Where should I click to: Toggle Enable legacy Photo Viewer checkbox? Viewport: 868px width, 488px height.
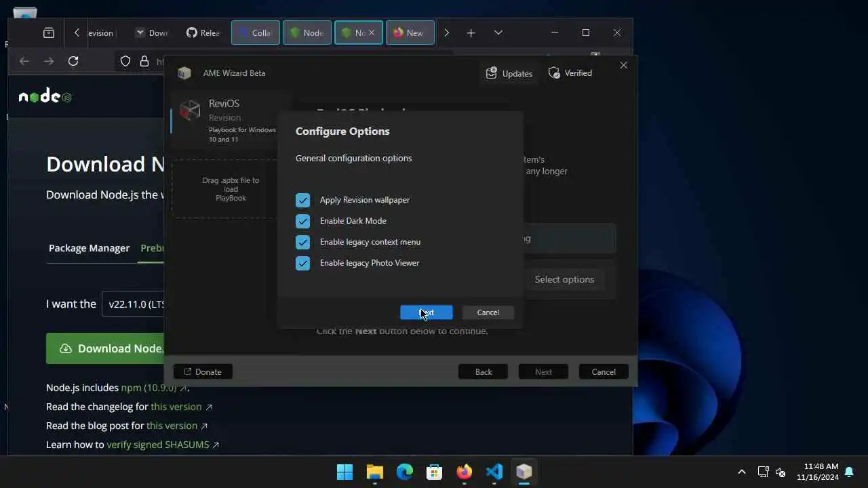pyautogui.click(x=302, y=263)
